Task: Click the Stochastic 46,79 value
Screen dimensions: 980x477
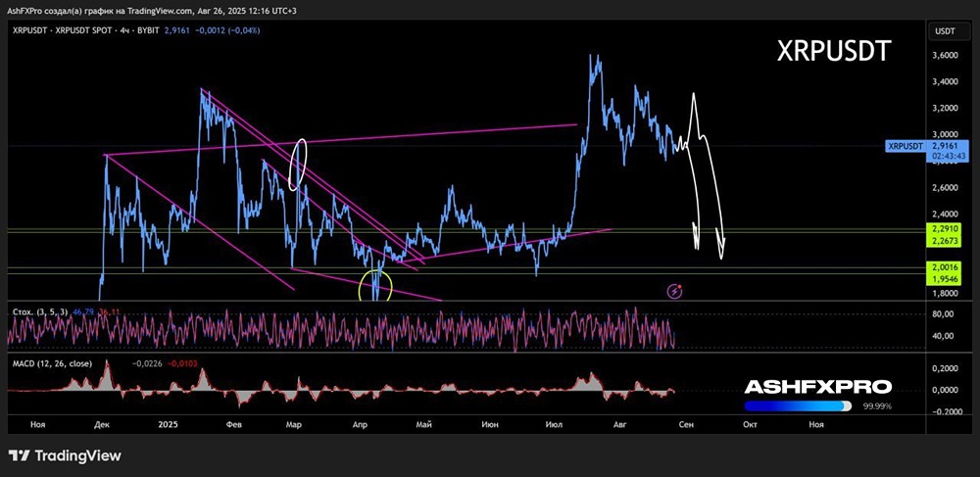Action: [83, 310]
